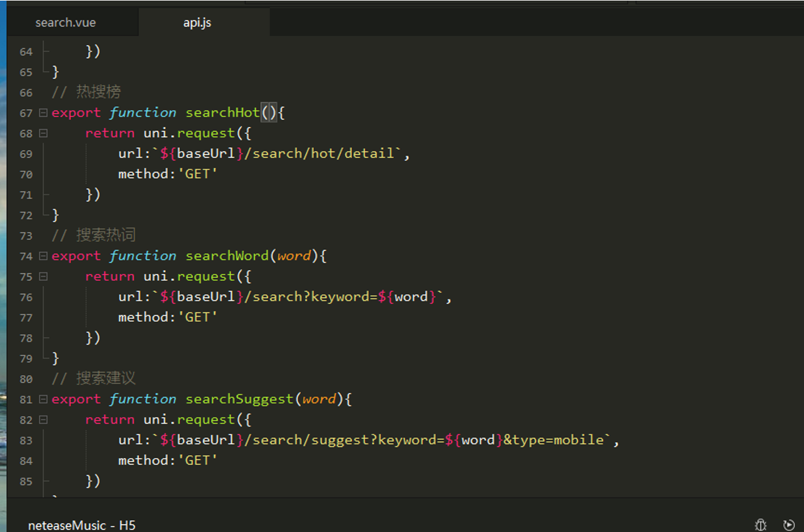Fold the return block at line 82

tap(43, 420)
